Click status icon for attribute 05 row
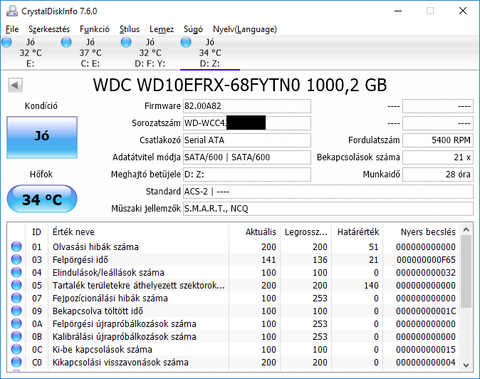This screenshot has height=379, width=480. [x=16, y=285]
